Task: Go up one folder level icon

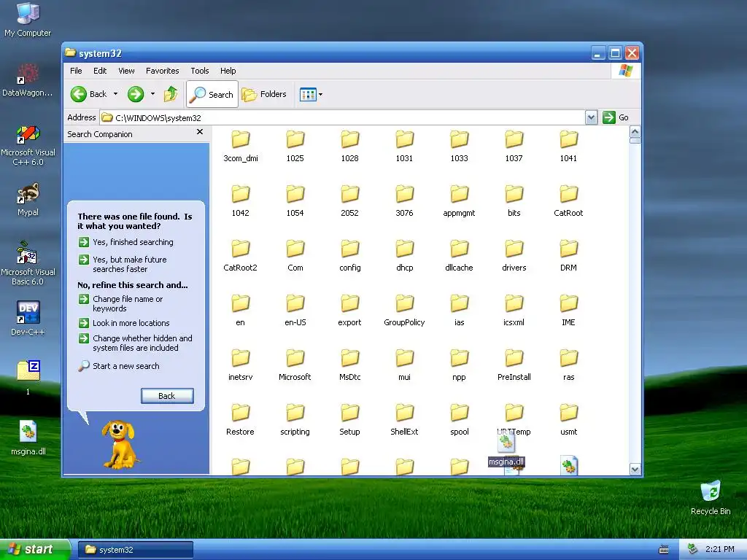Action: click(x=171, y=94)
